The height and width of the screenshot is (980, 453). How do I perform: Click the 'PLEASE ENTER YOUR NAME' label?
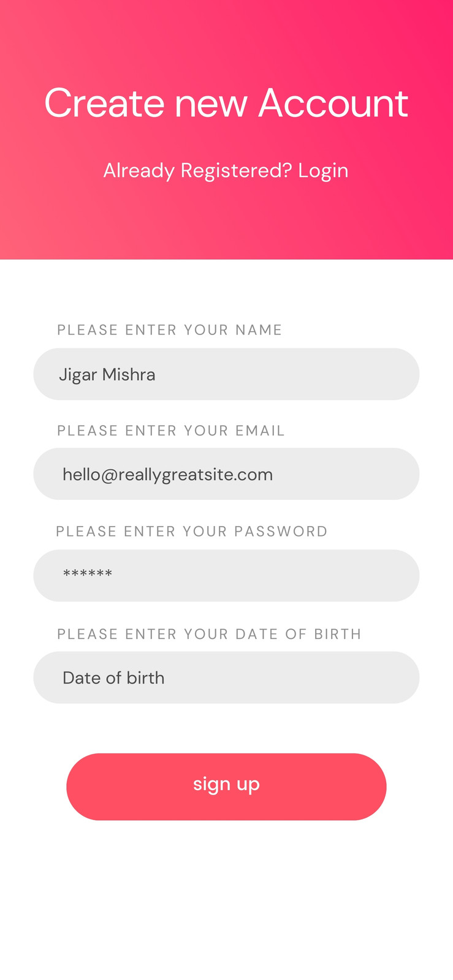point(170,330)
